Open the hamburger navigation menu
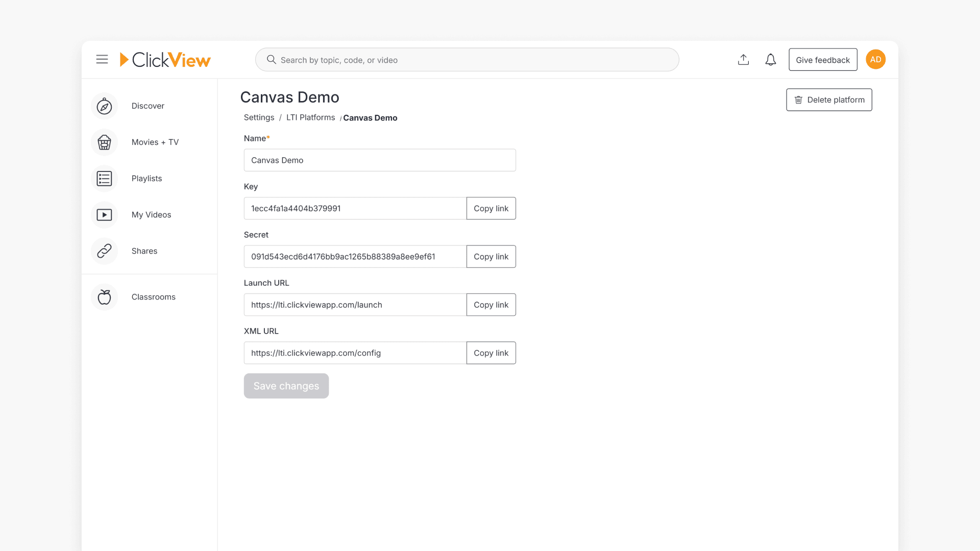This screenshot has width=980, height=551. pos(102,59)
